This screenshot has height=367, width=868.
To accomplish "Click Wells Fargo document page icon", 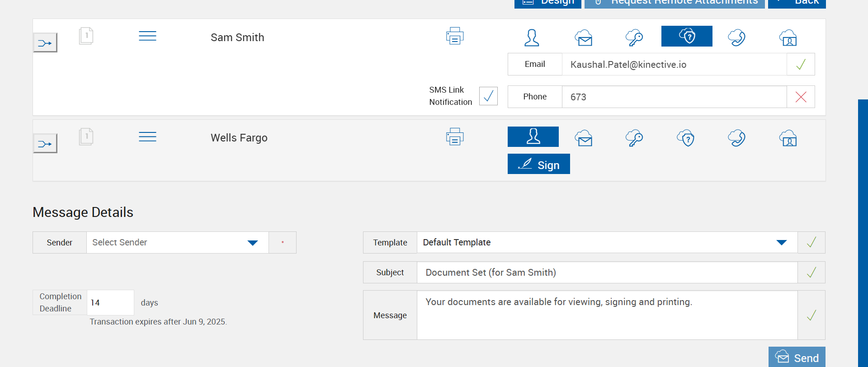I will 86,136.
